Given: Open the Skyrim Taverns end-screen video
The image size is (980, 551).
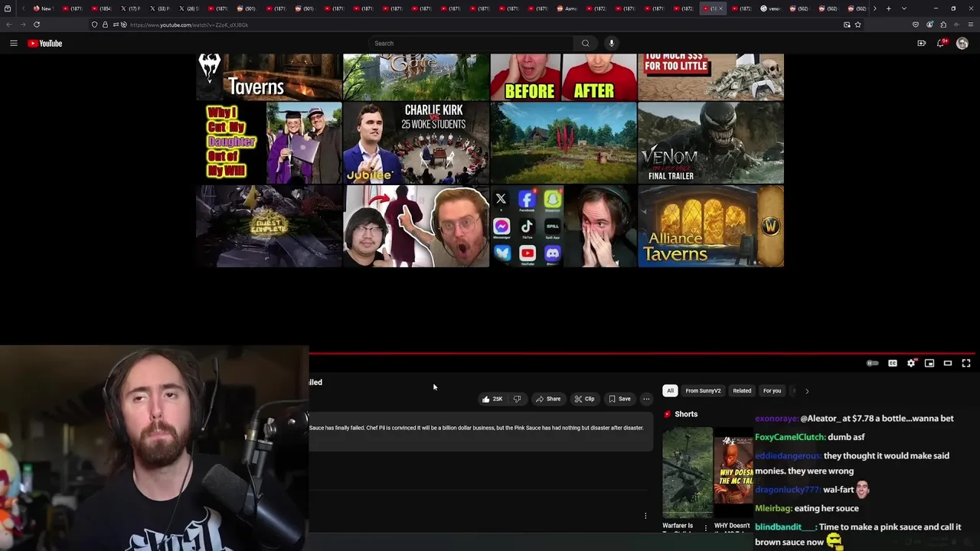Looking at the screenshot, I should pos(269,77).
